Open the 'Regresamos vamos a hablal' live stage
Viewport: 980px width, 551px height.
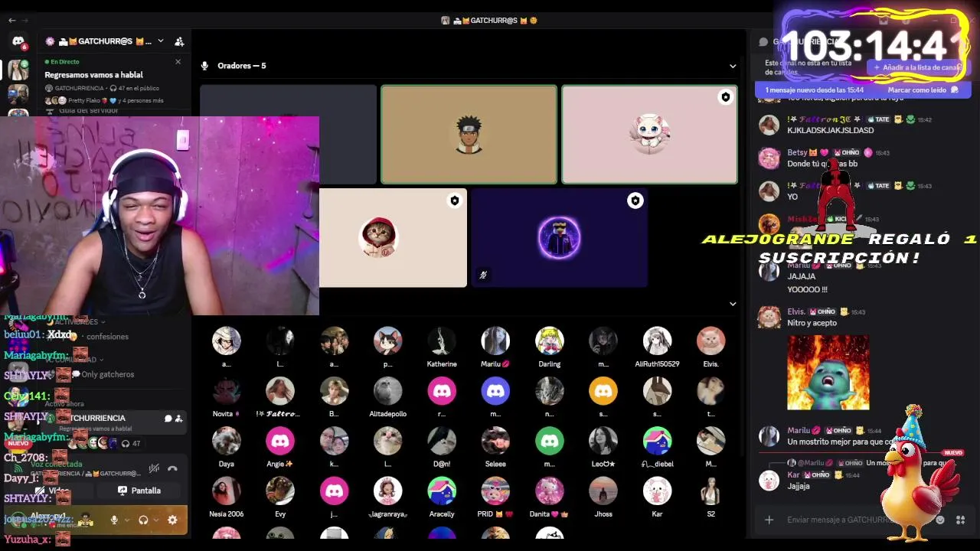point(93,75)
